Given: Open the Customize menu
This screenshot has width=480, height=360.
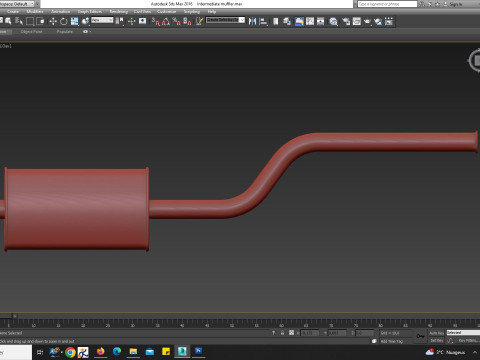Looking at the screenshot, I should (x=166, y=12).
